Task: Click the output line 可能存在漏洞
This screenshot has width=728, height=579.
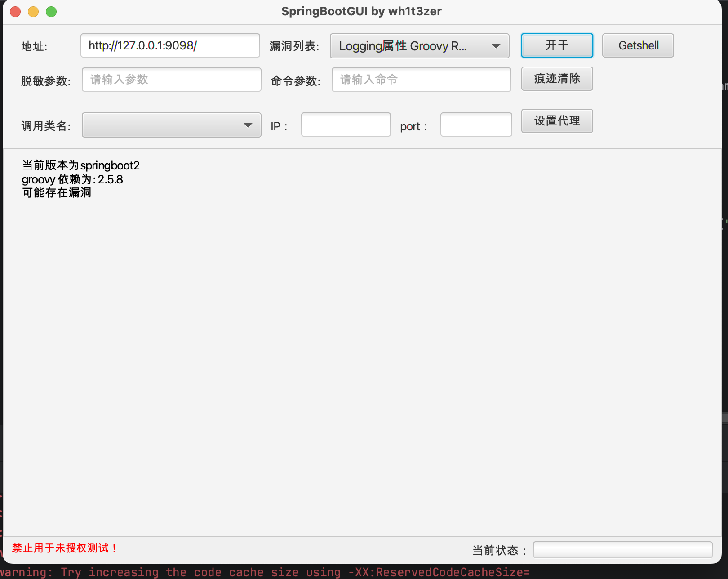Action: pyautogui.click(x=57, y=192)
